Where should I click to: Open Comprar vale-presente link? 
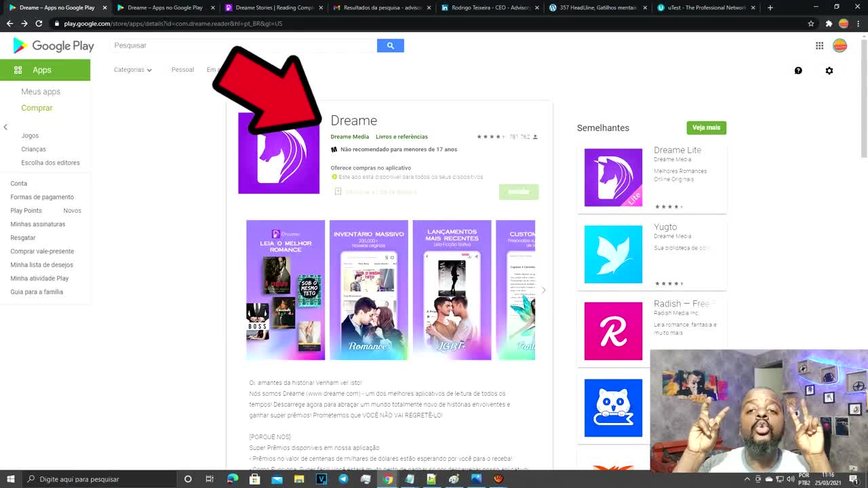[x=42, y=251]
